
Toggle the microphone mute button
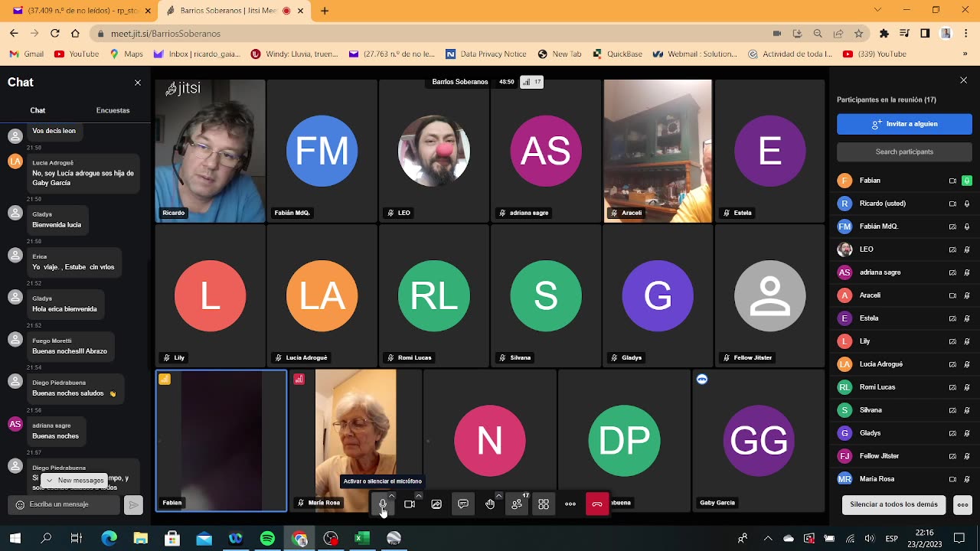pyautogui.click(x=383, y=504)
